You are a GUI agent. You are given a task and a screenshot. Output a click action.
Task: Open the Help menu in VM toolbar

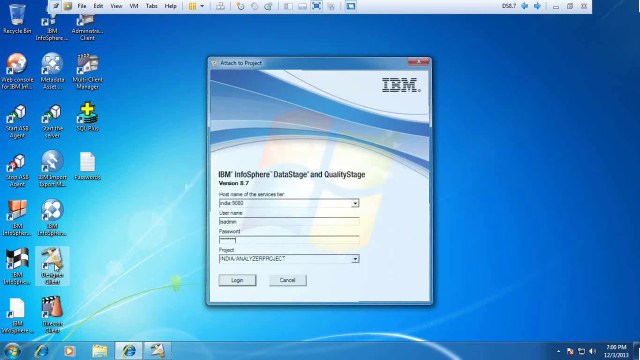171,6
